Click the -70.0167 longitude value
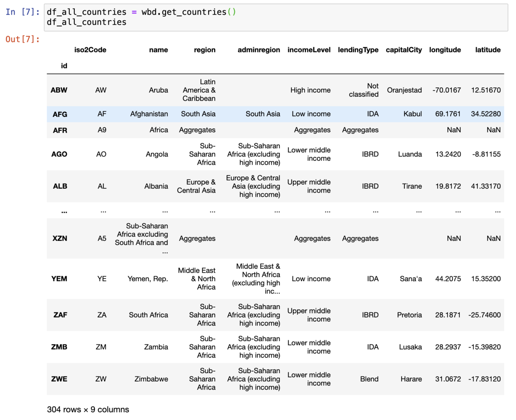 tap(447, 90)
